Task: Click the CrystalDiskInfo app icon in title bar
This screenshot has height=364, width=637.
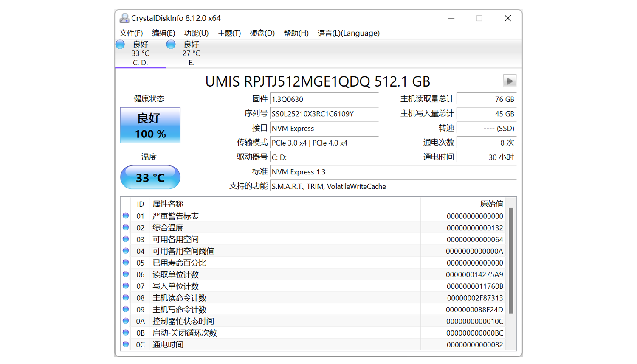Action: coord(124,18)
